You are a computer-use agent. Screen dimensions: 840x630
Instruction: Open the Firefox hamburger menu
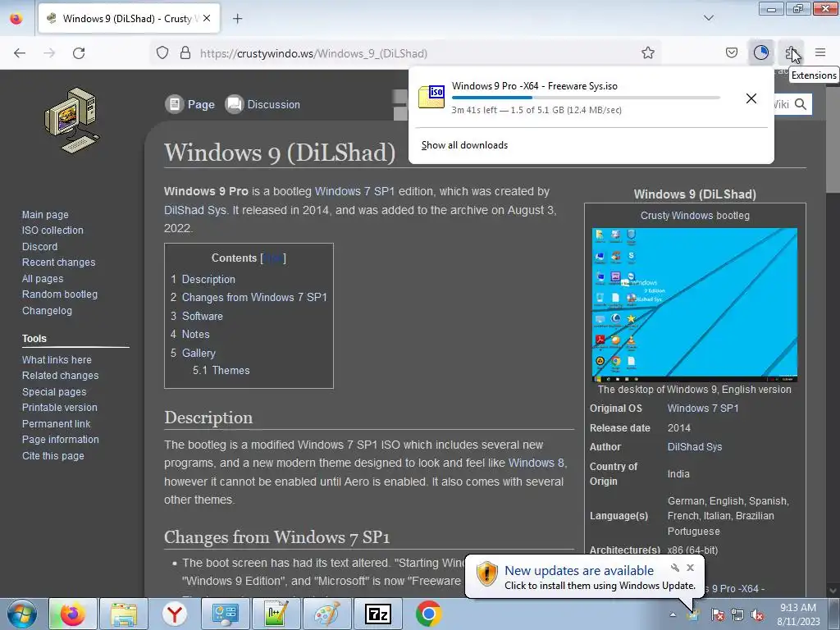click(x=820, y=52)
